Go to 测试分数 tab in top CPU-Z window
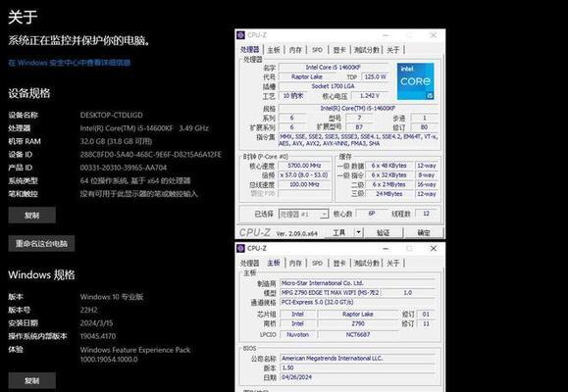The height and width of the screenshot is (392, 568). [x=367, y=50]
